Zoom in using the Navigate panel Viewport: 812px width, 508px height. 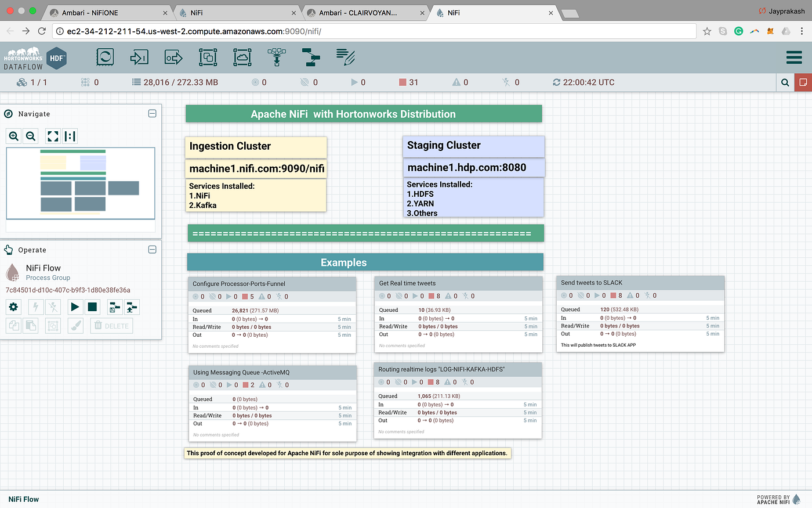pos(14,136)
